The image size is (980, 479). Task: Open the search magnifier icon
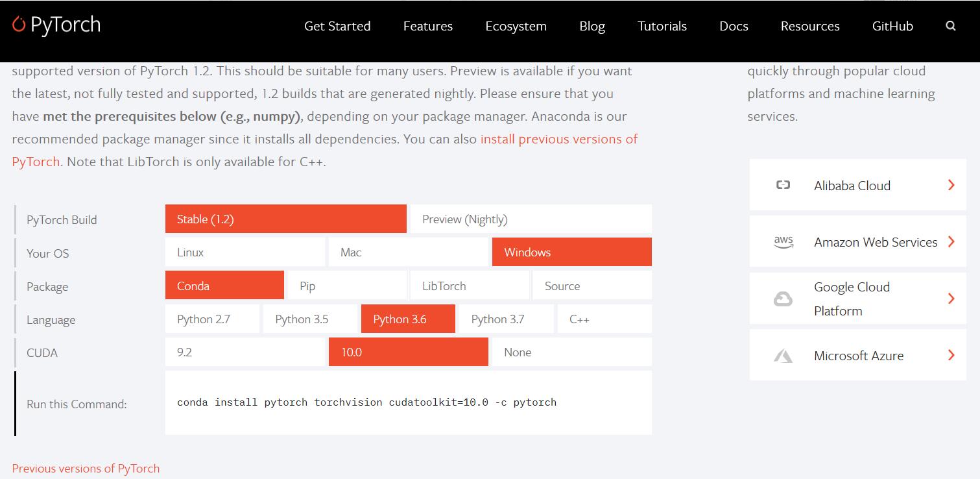(951, 26)
